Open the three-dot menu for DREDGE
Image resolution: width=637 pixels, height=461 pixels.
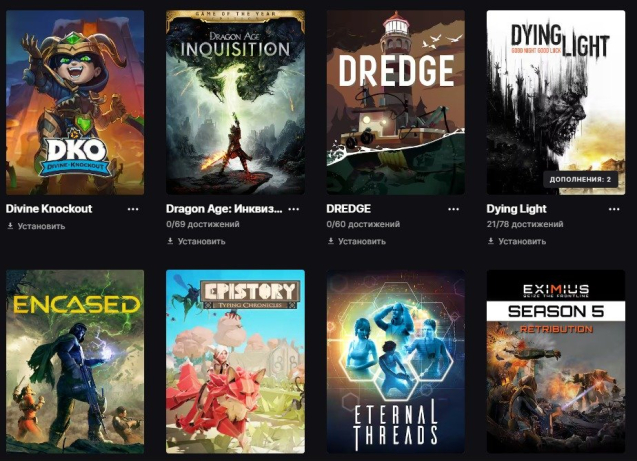453,209
